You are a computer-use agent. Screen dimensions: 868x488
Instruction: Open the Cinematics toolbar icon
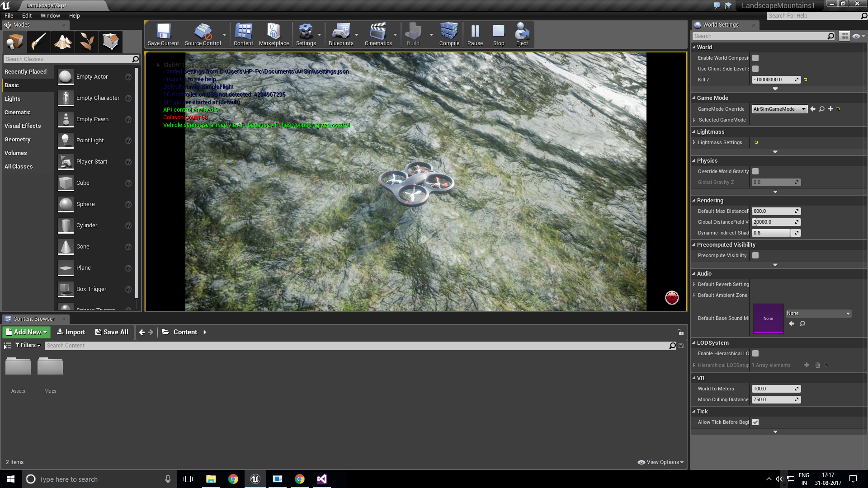(x=379, y=34)
